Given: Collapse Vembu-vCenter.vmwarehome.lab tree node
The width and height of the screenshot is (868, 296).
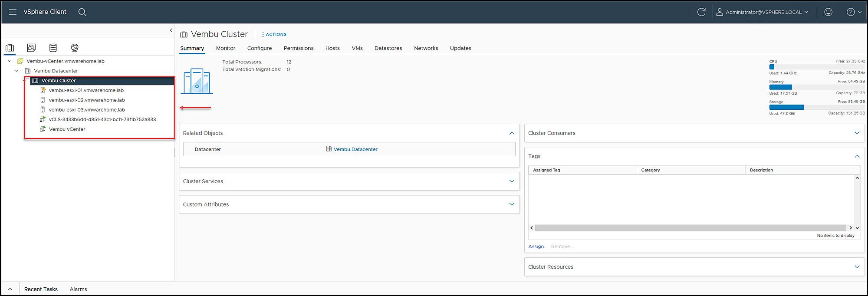Looking at the screenshot, I should [x=9, y=61].
